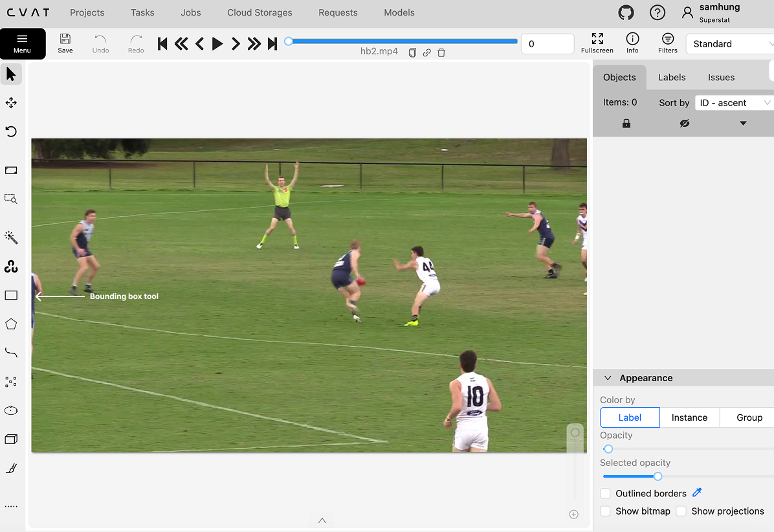Screen dimensions: 774x532
Task: Select the cuboid drawing tool
Action: point(10,439)
